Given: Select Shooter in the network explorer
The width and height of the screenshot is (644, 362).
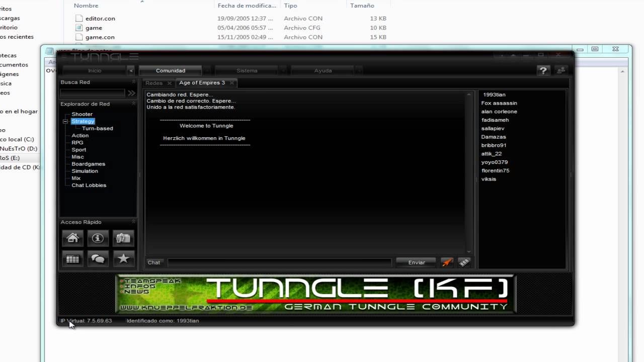Looking at the screenshot, I should coord(82,114).
